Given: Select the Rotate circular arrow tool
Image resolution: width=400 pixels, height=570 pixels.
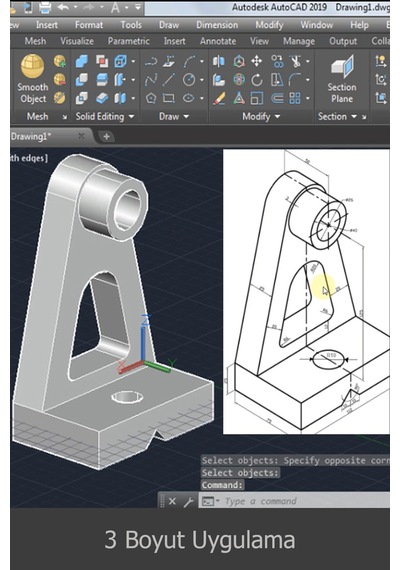Looking at the screenshot, I should [257, 79].
